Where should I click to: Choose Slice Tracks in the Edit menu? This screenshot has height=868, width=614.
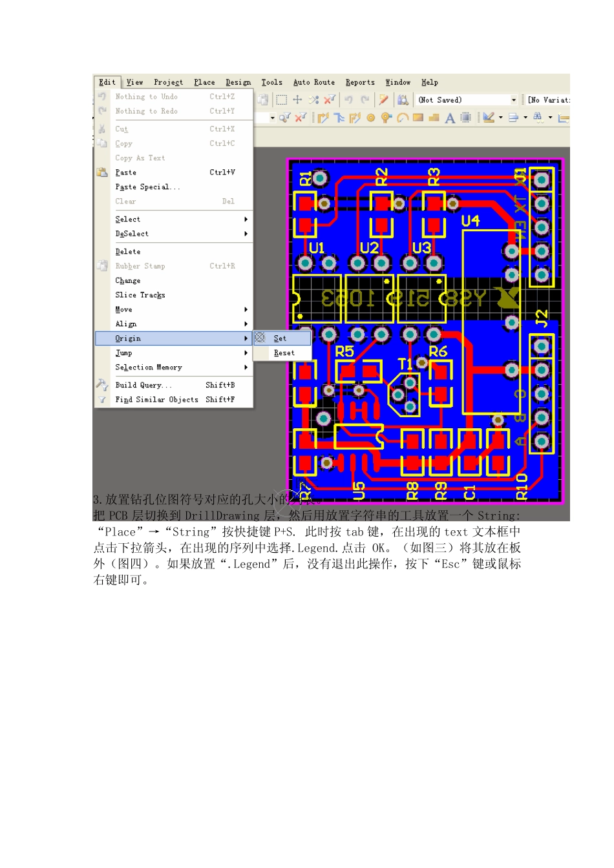[x=174, y=294]
